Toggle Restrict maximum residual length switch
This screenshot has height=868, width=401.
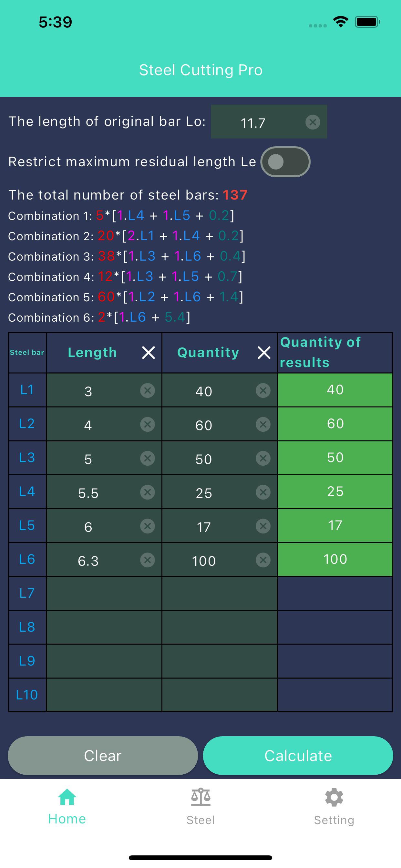point(285,162)
